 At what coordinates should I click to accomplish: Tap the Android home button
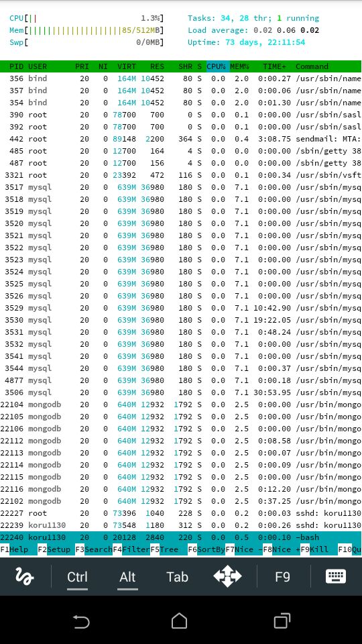click(x=179, y=621)
